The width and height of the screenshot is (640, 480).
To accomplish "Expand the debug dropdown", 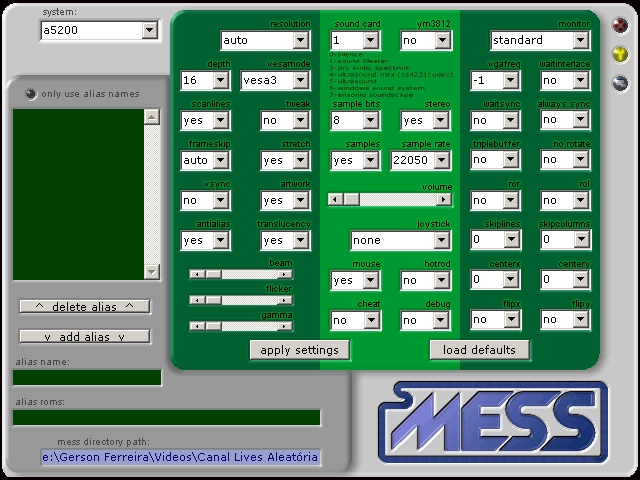I will click(441, 320).
